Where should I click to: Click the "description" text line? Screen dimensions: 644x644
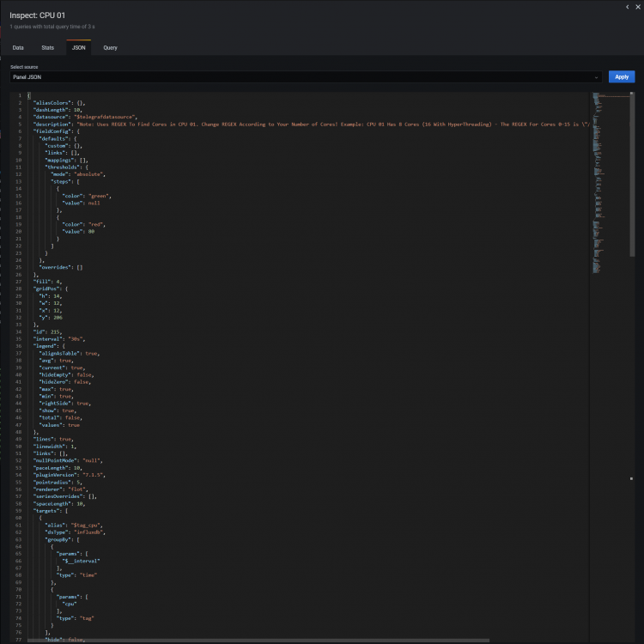(311, 124)
